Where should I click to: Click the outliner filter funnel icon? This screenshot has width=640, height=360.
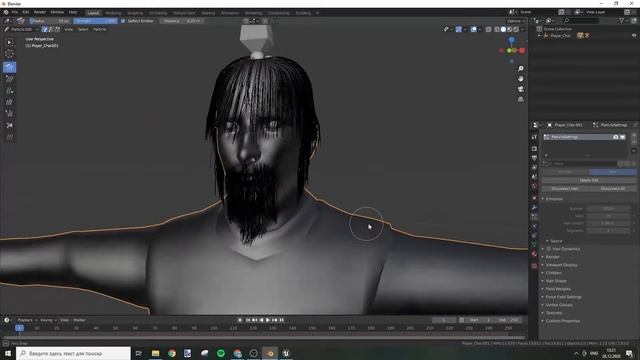tap(621, 20)
